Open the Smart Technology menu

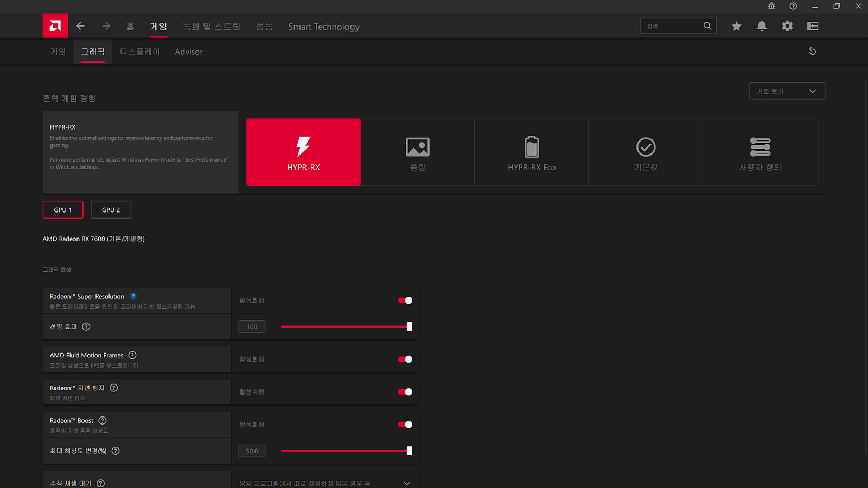coord(323,27)
